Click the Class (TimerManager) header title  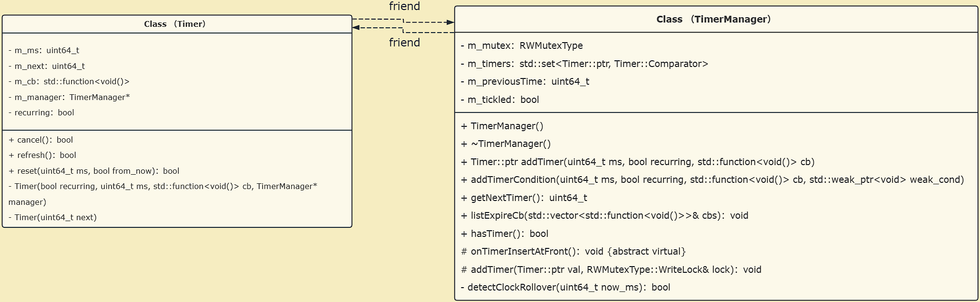[x=713, y=19]
